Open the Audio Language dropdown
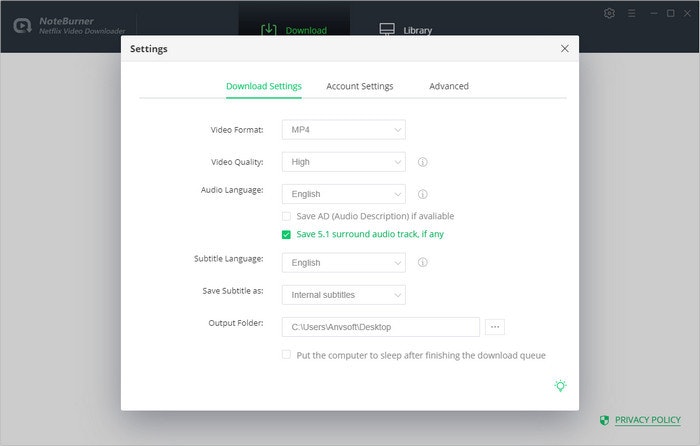Screen dimensions: 700x446 344,194
